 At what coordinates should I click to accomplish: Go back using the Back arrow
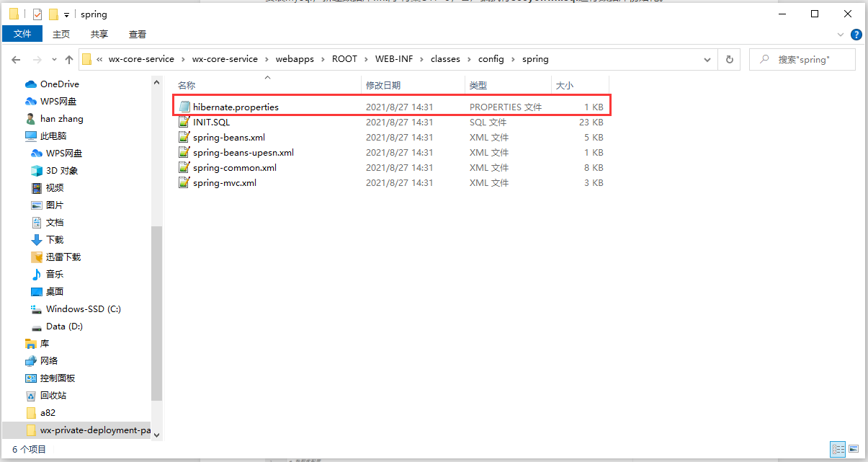click(16, 60)
